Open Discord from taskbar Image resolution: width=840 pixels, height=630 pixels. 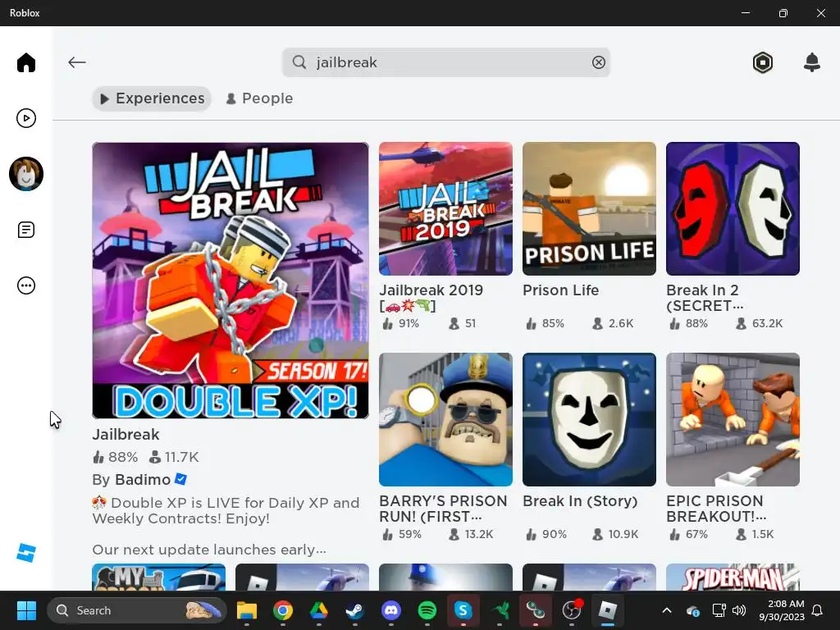391,610
